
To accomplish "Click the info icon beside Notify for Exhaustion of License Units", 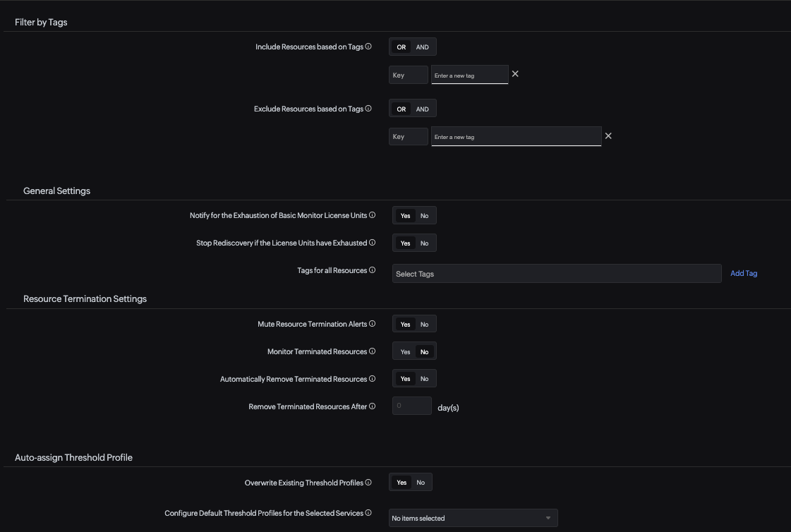I will click(372, 215).
